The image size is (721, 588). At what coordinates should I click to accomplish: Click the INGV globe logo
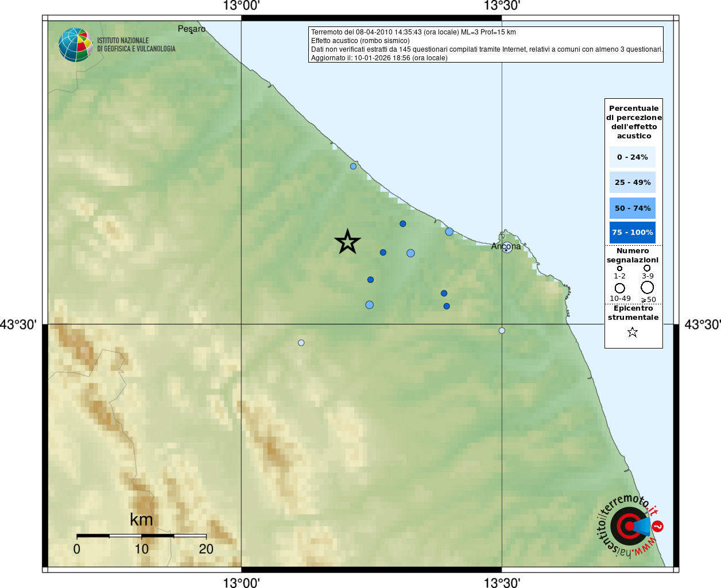pos(75,45)
